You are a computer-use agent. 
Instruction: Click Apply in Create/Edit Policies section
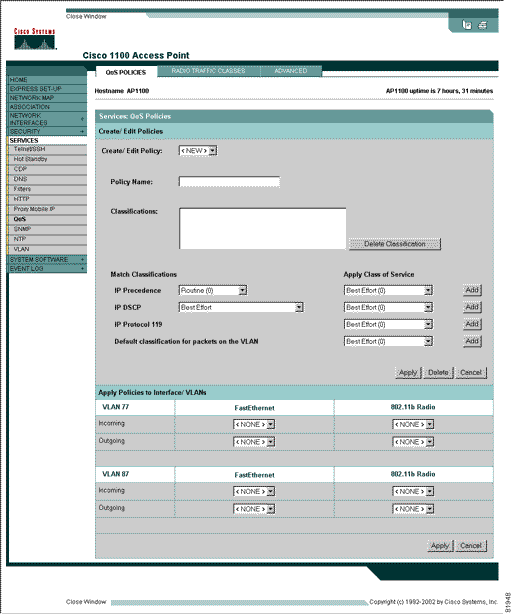click(x=408, y=373)
